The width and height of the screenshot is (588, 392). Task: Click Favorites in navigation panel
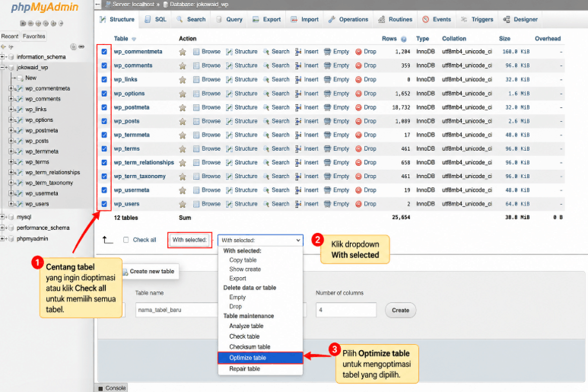(x=33, y=37)
